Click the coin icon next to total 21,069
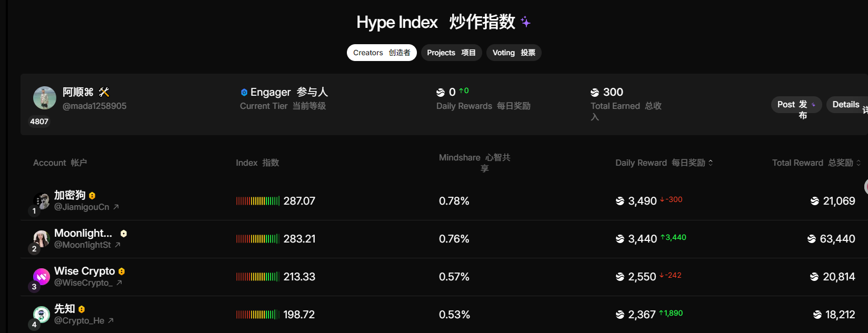 (x=815, y=201)
